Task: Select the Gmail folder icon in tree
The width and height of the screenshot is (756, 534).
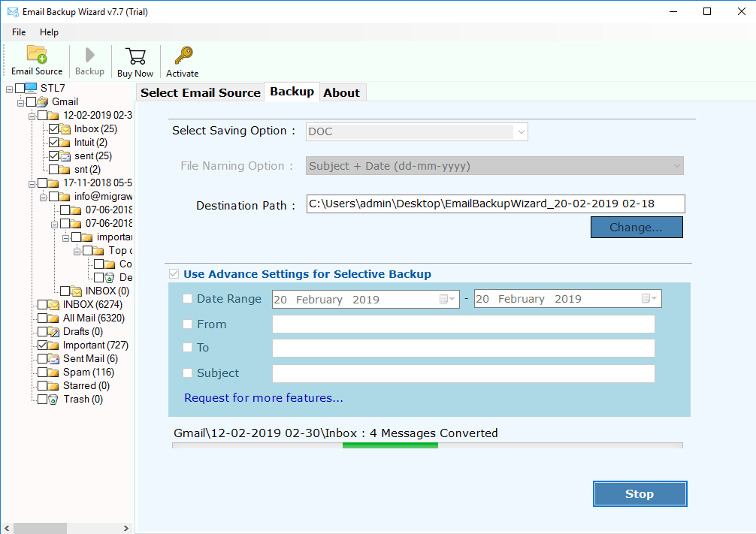Action: pyautogui.click(x=42, y=101)
